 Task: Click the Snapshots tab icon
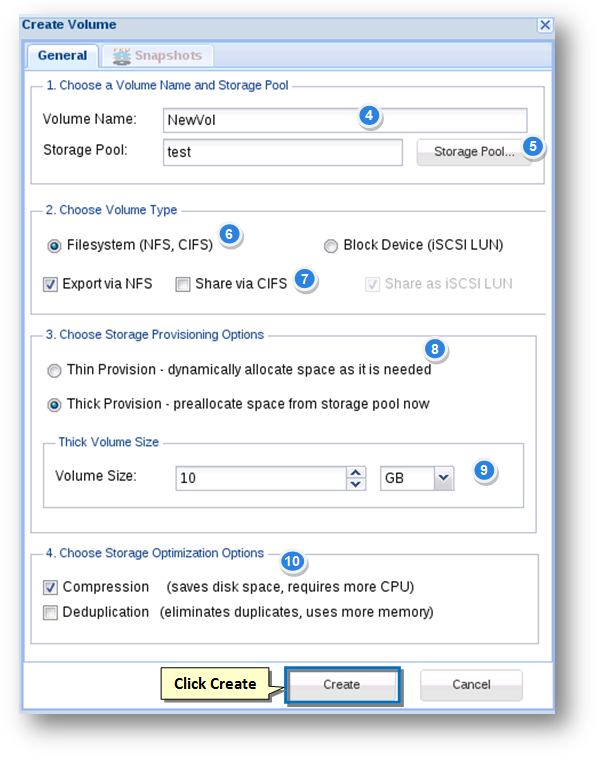click(x=121, y=56)
